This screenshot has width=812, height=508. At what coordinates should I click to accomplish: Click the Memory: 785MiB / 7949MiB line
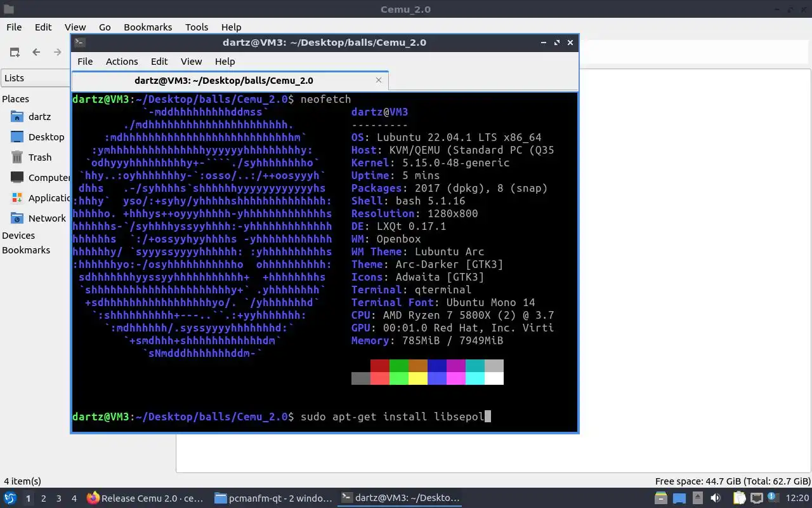click(x=428, y=340)
